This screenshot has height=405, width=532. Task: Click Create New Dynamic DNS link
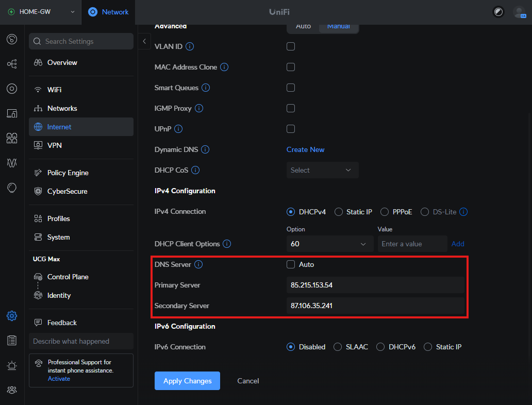305,149
